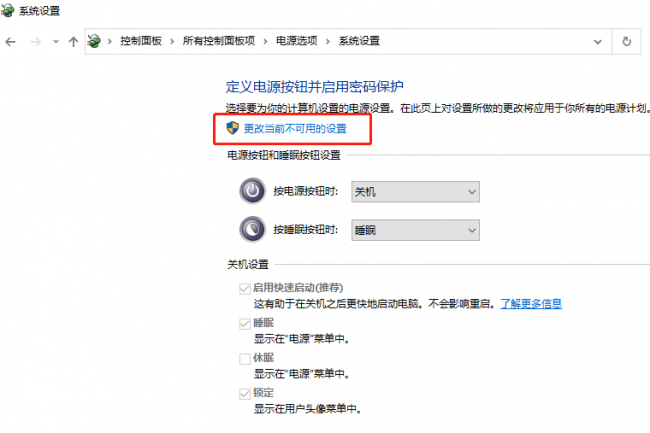Go up one level arrow
650x433 pixels.
(x=73, y=41)
